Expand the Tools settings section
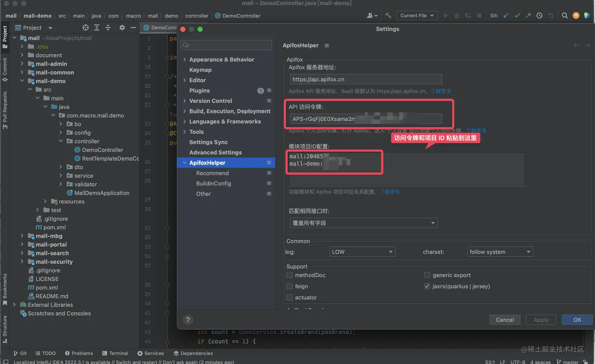 click(x=185, y=132)
